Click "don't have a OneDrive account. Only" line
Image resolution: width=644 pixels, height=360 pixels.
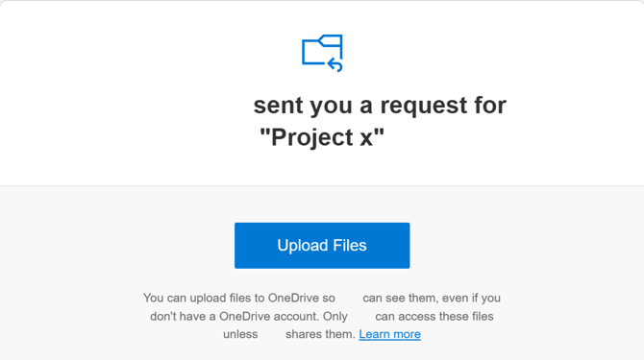249,317
